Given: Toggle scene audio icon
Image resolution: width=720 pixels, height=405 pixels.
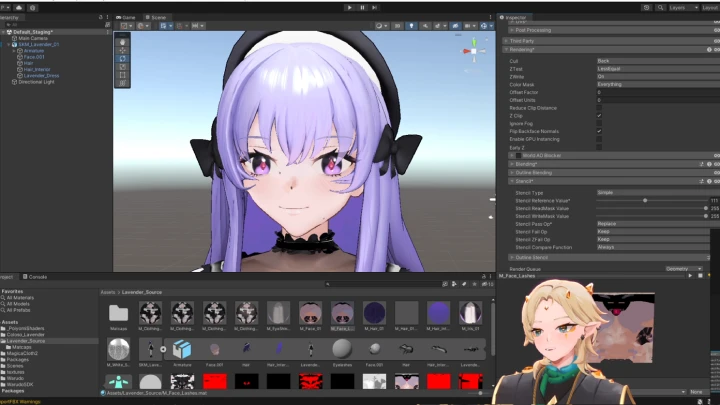Looking at the screenshot, I should coord(425,26).
